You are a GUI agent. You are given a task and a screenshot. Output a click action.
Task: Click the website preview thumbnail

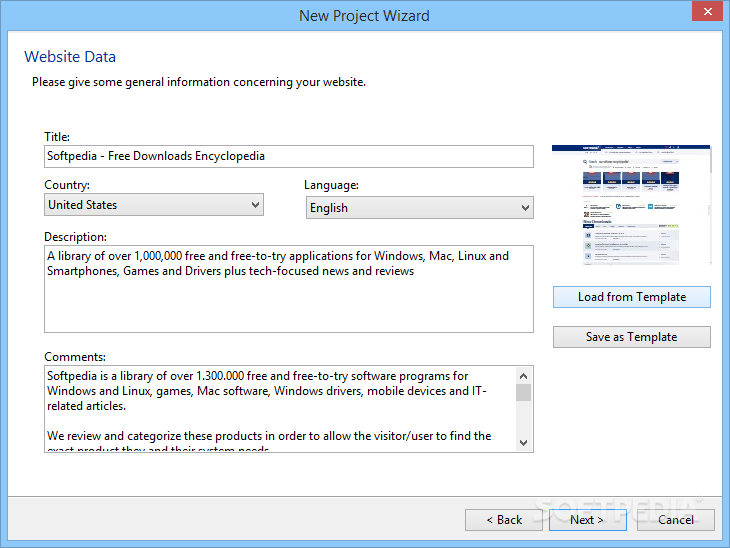point(631,205)
